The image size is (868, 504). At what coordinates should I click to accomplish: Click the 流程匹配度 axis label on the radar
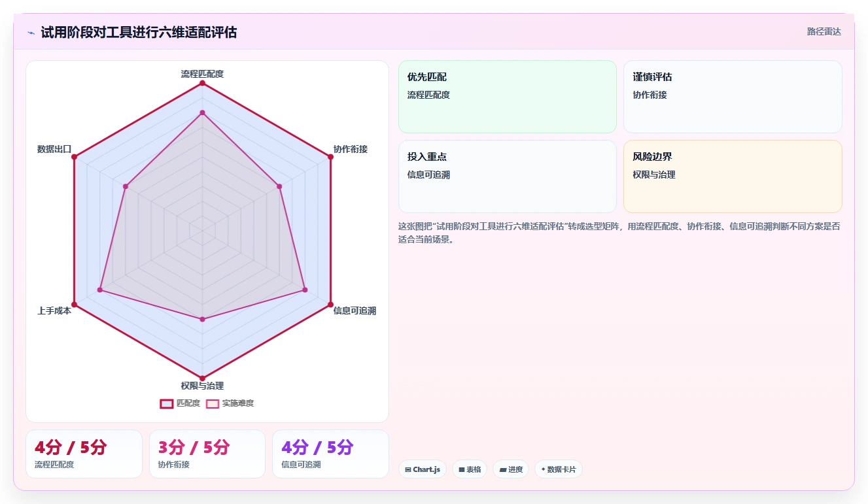(x=202, y=74)
